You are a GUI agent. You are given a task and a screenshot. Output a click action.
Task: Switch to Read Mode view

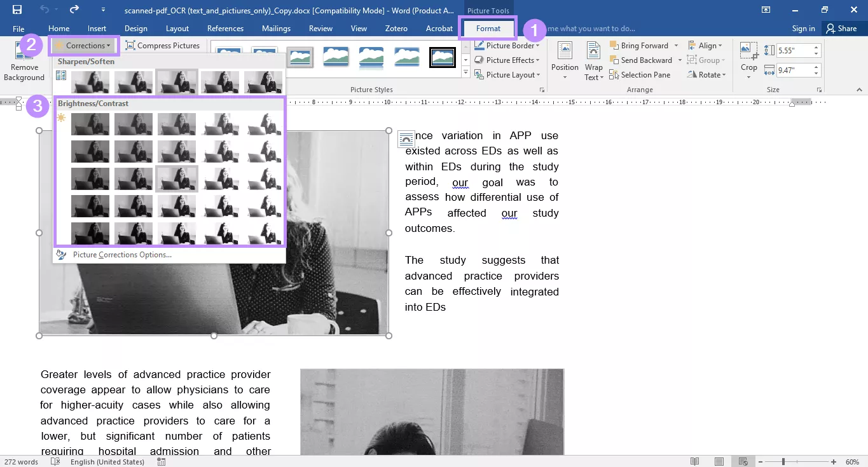tap(695, 461)
